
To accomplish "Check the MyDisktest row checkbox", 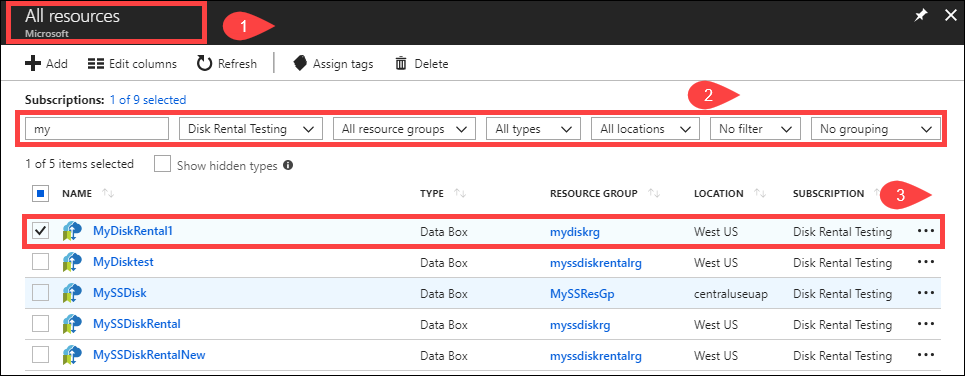I will (41, 262).
